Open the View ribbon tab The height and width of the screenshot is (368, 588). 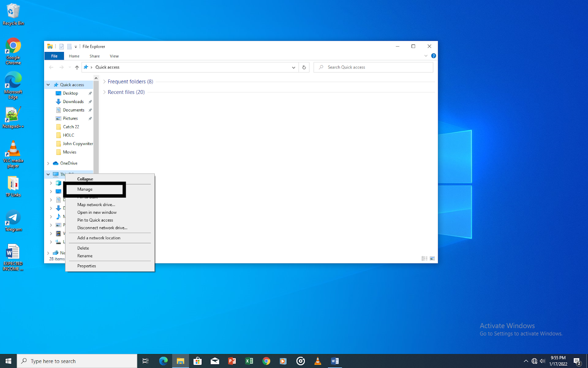[x=114, y=56]
